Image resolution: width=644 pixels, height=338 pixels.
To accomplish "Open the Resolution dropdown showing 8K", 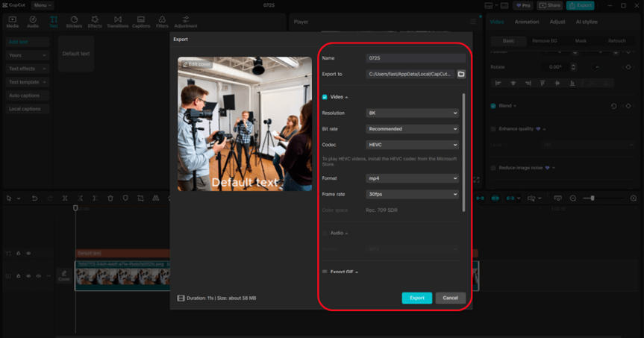I will tap(412, 113).
